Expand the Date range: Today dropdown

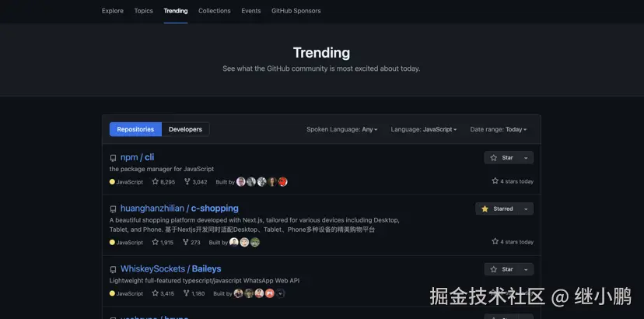pos(498,129)
